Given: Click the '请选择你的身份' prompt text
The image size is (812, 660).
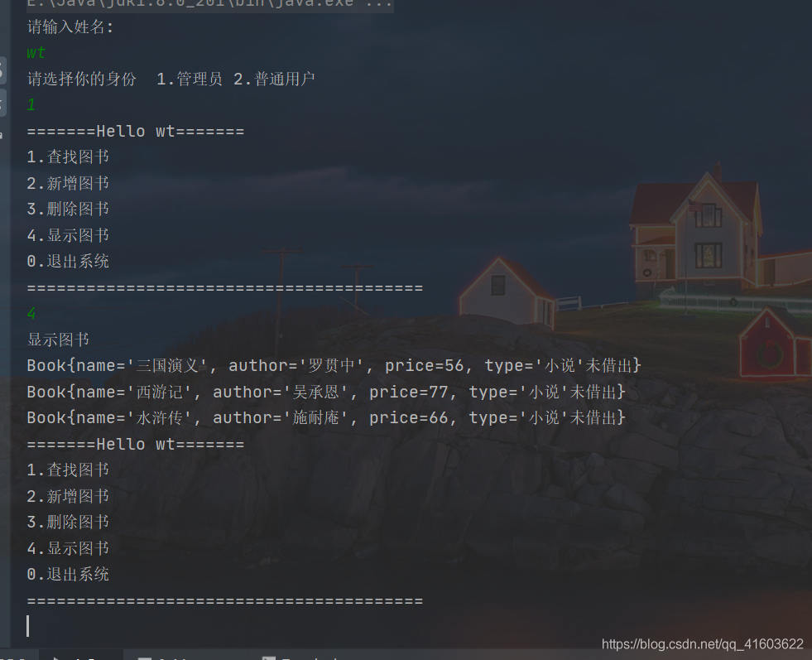Looking at the screenshot, I should coord(81,79).
